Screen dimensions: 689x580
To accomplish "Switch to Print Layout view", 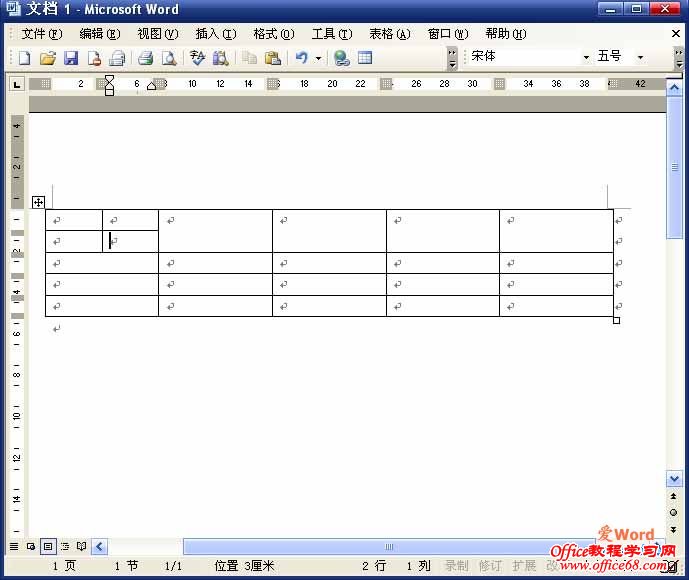I will pos(47,546).
